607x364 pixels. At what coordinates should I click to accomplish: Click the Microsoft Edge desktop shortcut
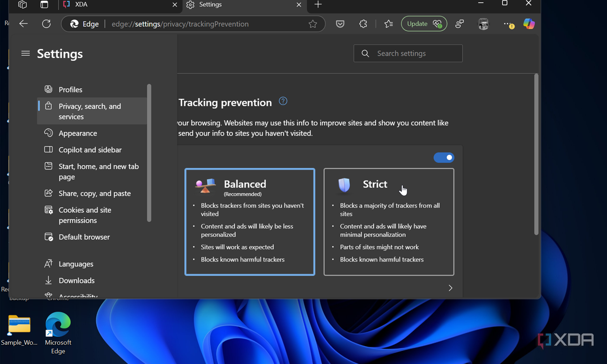coord(58,333)
